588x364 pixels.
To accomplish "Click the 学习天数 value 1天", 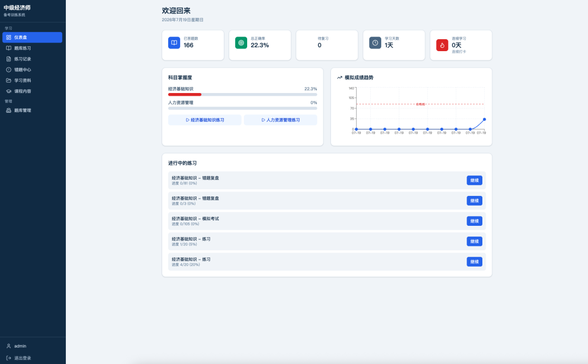I will click(389, 45).
